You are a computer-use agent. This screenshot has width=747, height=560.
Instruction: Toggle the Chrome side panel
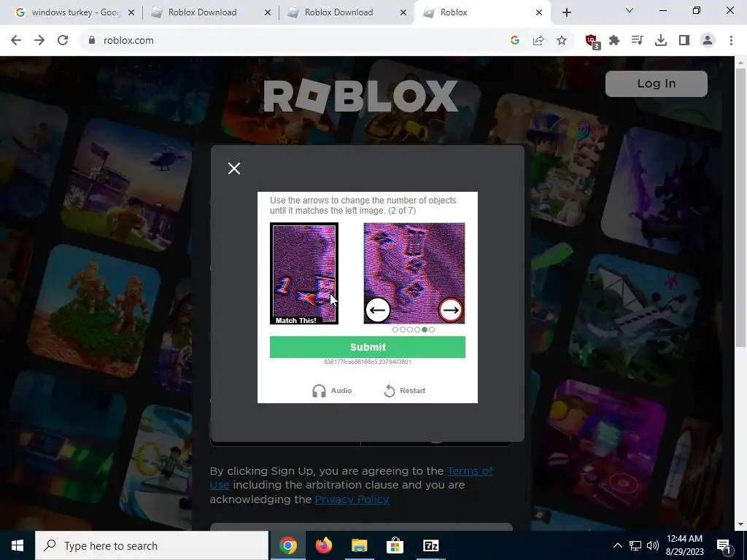[x=684, y=41]
